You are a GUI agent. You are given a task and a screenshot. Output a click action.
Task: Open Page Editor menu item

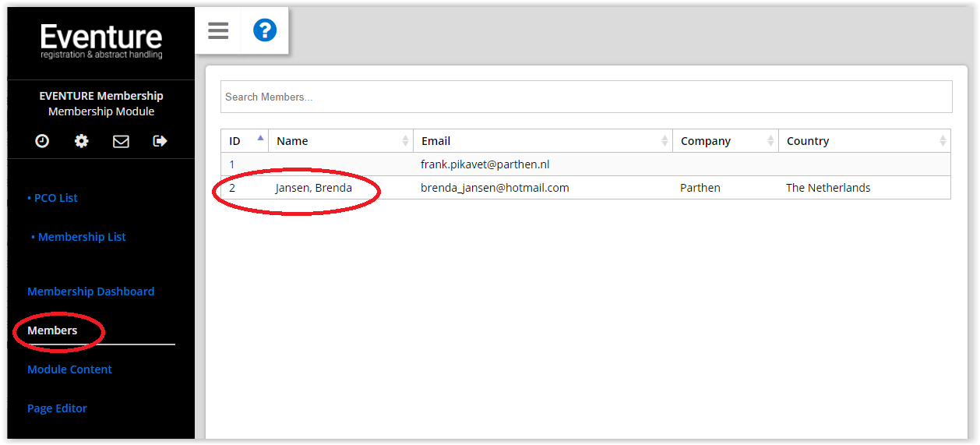(x=57, y=408)
